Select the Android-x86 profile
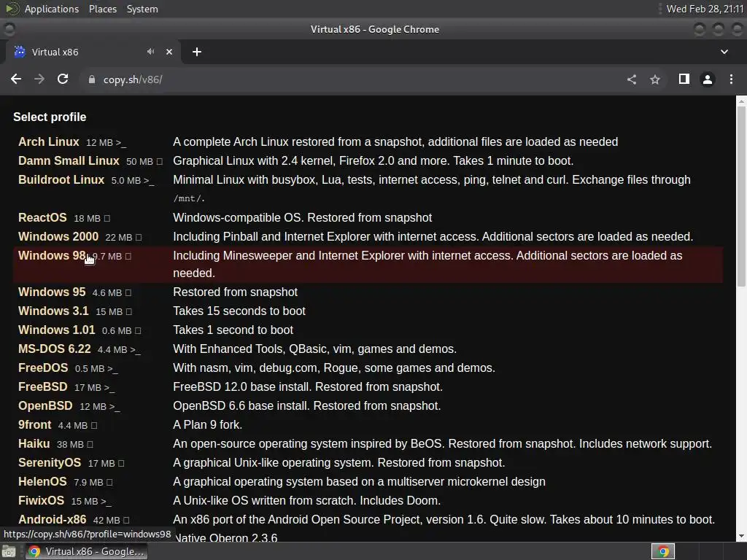Screen dimensions: 747x560 point(53,519)
